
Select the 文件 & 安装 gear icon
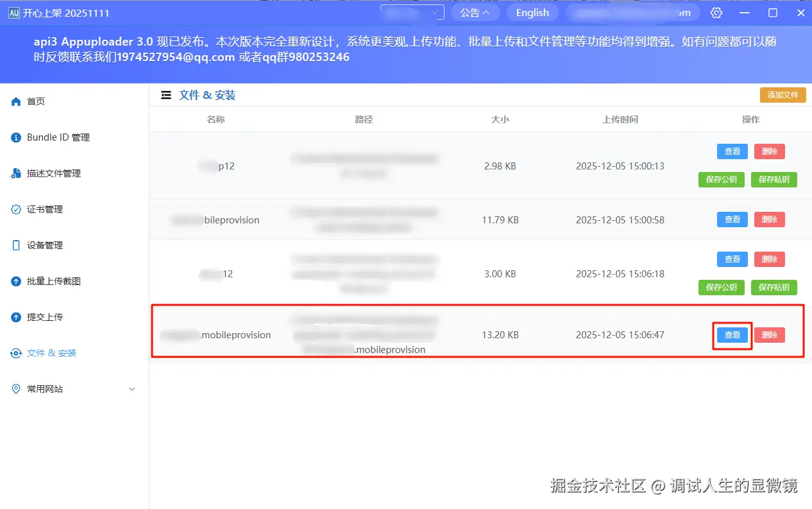15,352
